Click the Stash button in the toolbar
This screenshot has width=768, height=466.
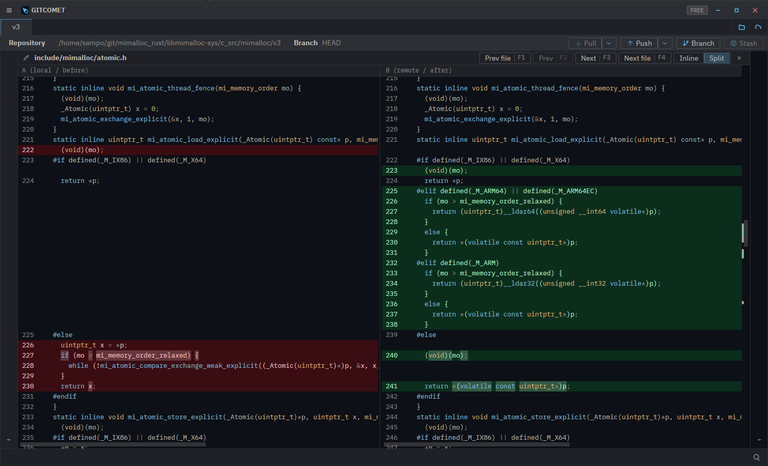click(744, 43)
